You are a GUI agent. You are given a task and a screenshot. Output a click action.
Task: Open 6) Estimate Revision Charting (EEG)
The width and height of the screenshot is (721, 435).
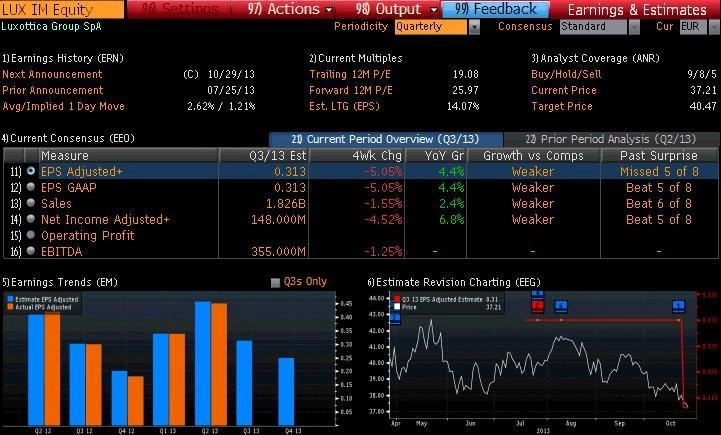point(454,282)
